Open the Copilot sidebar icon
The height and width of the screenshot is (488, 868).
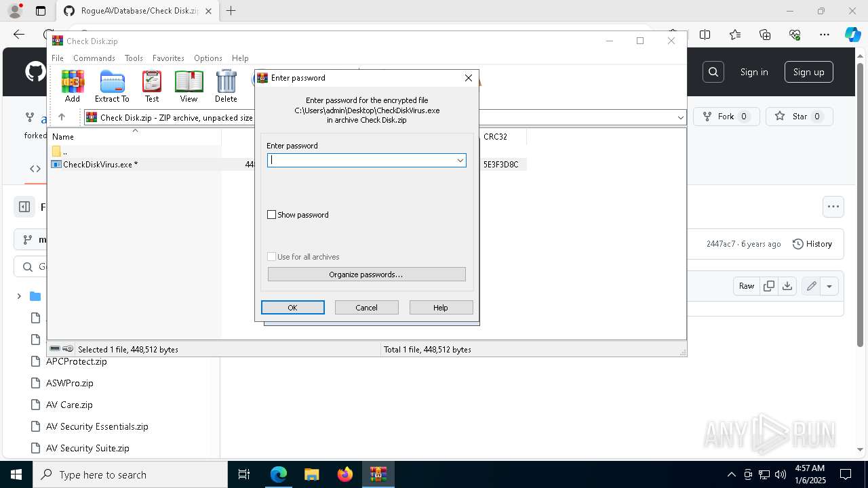852,35
